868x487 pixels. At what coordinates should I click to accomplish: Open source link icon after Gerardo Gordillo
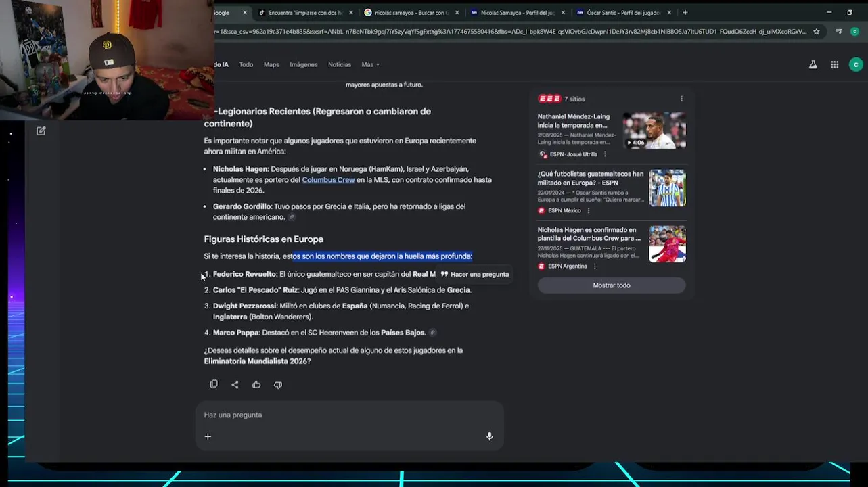click(292, 217)
